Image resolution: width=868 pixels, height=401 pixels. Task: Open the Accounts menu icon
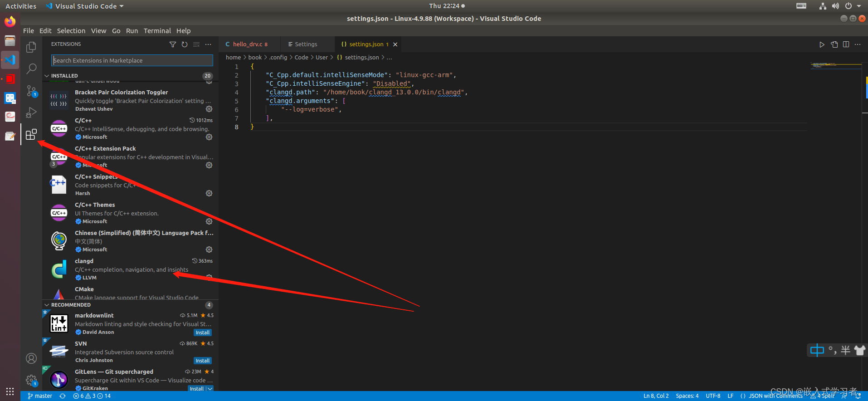(x=31, y=358)
